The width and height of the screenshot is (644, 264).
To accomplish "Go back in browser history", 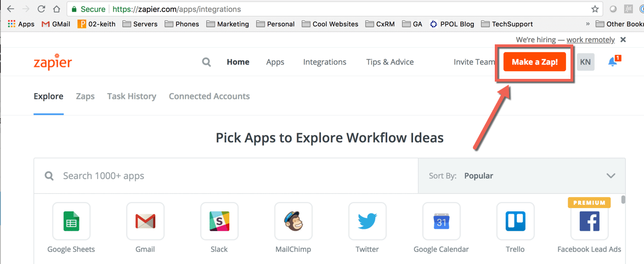I will click(10, 9).
